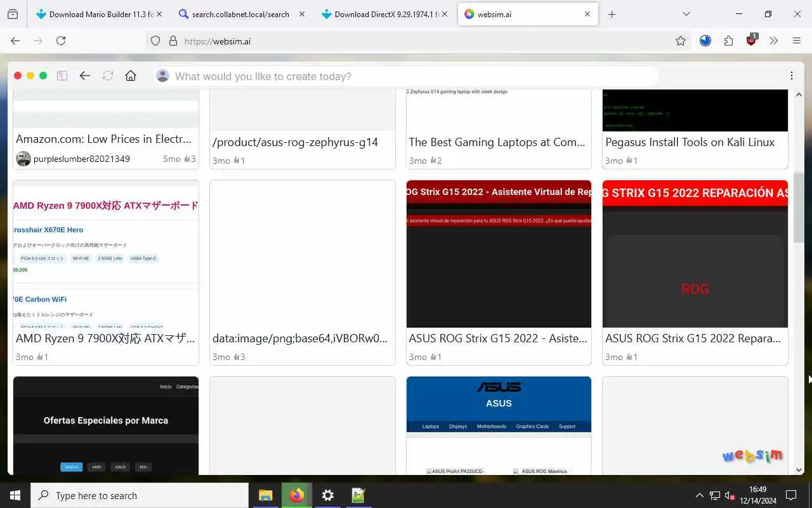This screenshot has width=812, height=508.
Task: Click the red close dot in websim header
Action: 18,76
